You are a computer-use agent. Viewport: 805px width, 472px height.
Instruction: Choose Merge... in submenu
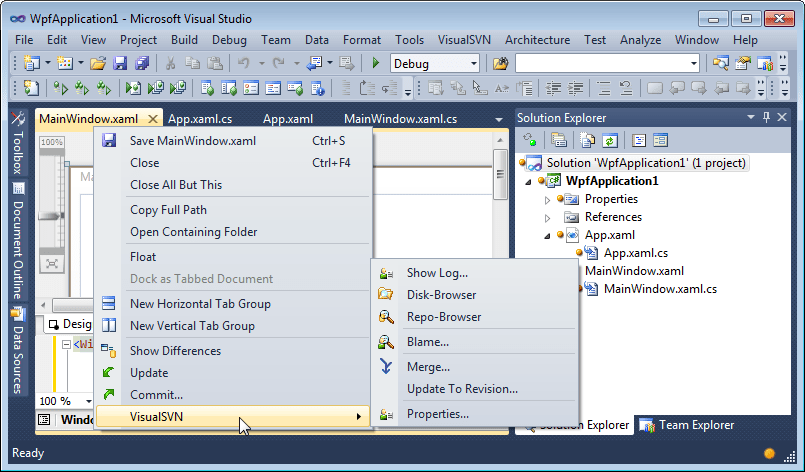(x=475, y=367)
